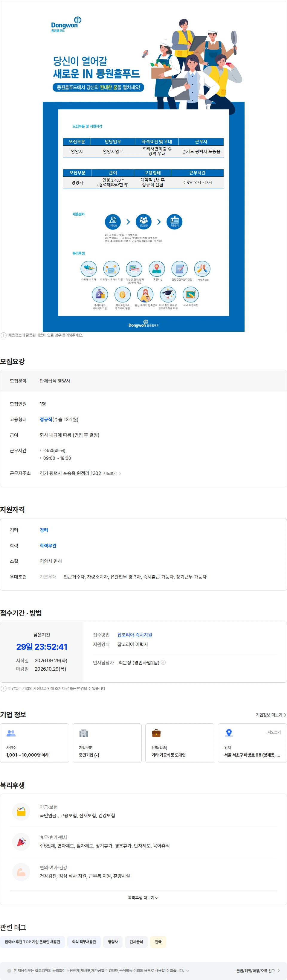This screenshot has width=287, height=980.
Task: Click the 잡코리아 이력서 text
Action: pos(133,644)
